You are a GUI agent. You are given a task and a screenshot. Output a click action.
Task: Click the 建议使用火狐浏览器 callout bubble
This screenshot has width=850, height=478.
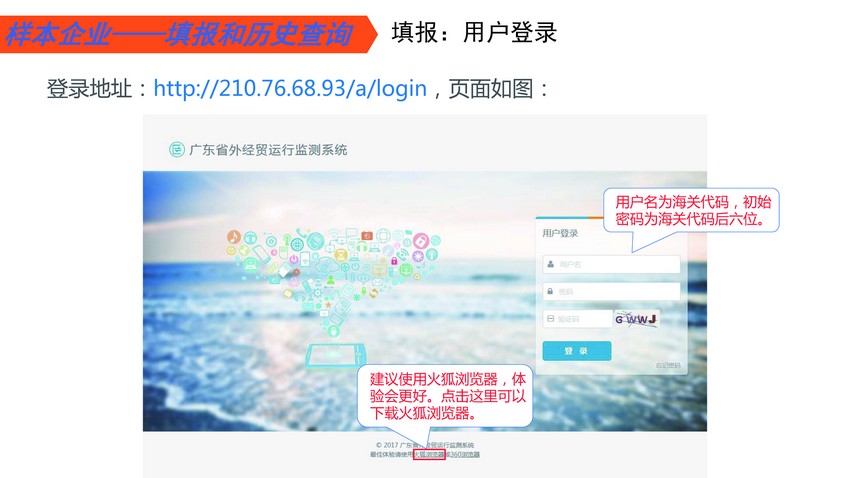pos(445,396)
